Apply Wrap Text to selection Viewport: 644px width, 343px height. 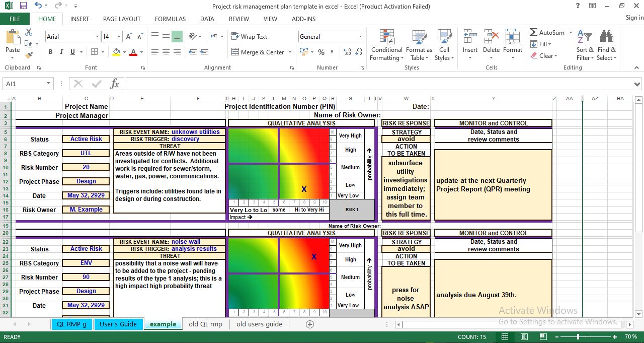click(x=250, y=36)
